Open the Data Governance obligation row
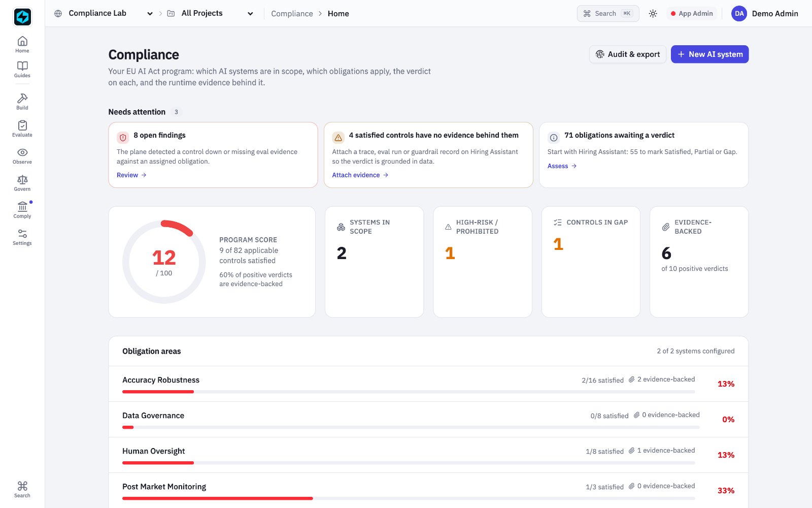The image size is (812, 508). pos(428,420)
